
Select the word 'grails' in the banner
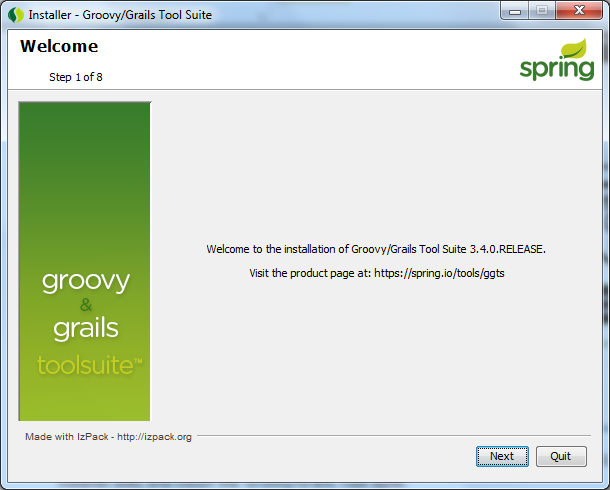pos(85,328)
